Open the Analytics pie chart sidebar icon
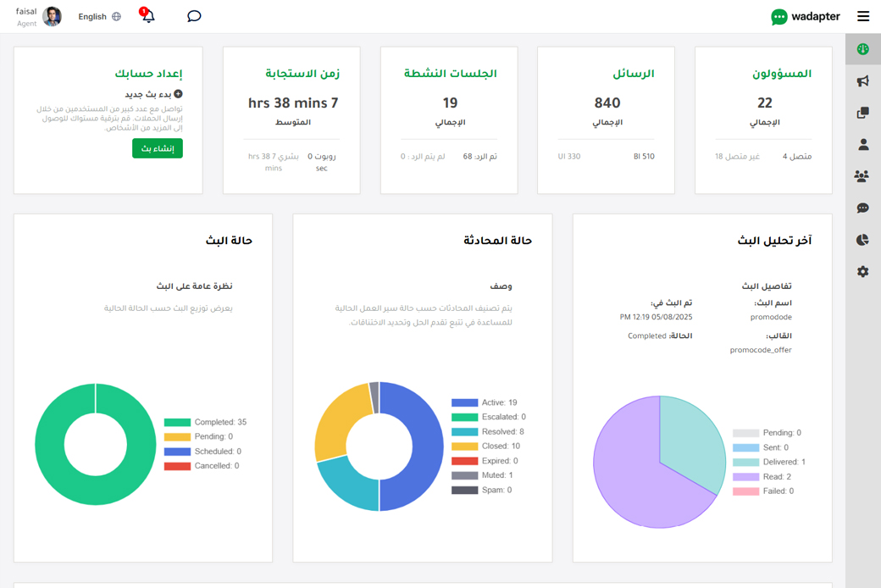 click(862, 239)
